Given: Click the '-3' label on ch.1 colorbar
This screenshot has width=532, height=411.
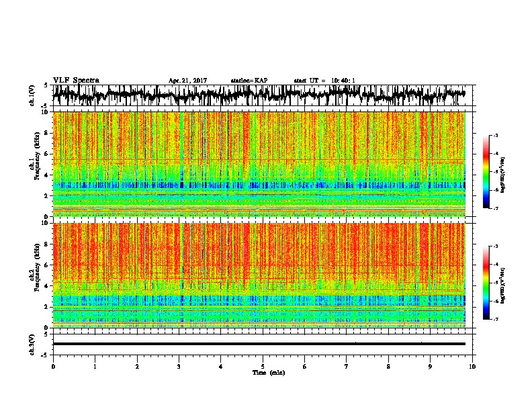Looking at the screenshot, I should pos(495,136).
